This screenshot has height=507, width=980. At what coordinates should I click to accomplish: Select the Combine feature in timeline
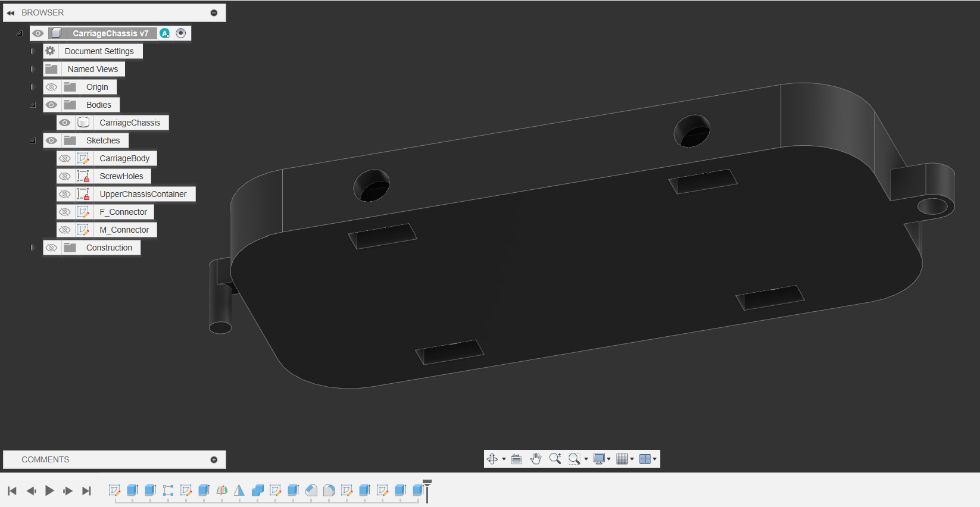pyautogui.click(x=257, y=490)
